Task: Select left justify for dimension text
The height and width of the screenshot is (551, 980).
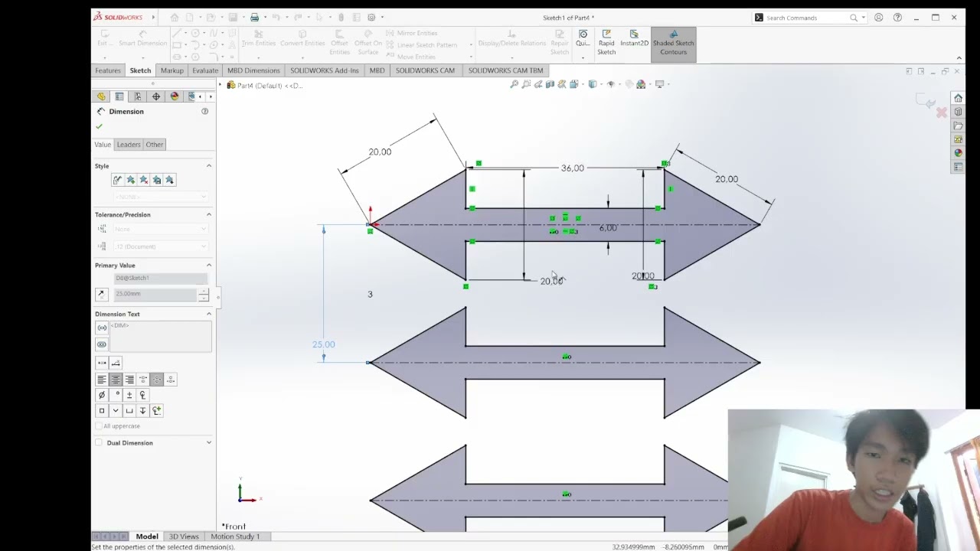Action: [x=102, y=380]
